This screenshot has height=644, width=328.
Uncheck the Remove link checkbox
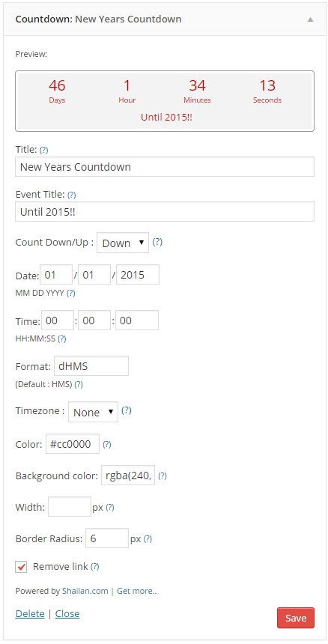pos(21,567)
